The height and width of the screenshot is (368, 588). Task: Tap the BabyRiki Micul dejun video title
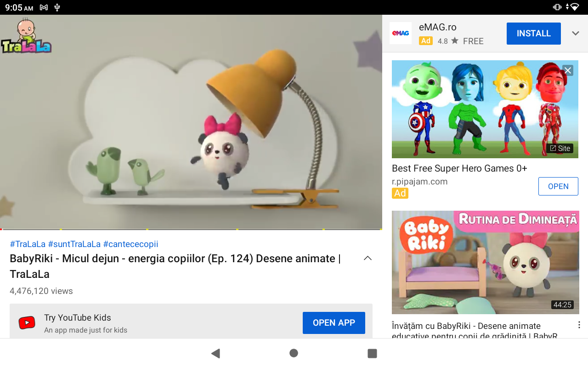[175, 266]
